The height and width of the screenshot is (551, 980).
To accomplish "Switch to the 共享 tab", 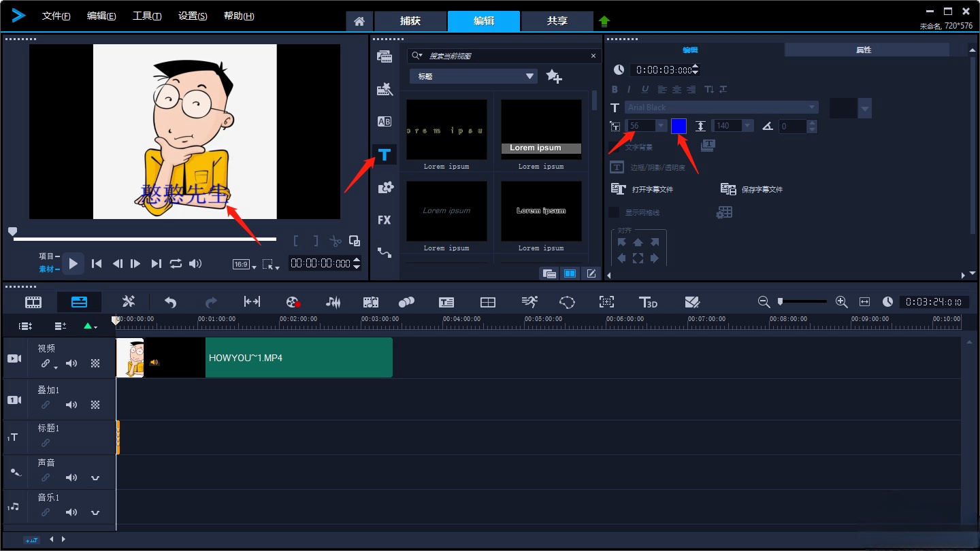I will pos(557,21).
